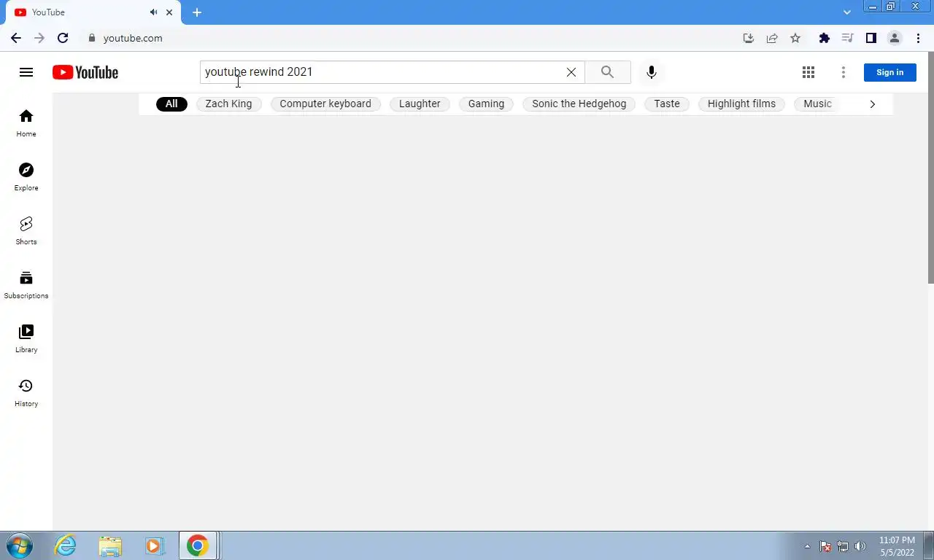
Task: Open Chrome profile avatar
Action: pos(894,38)
